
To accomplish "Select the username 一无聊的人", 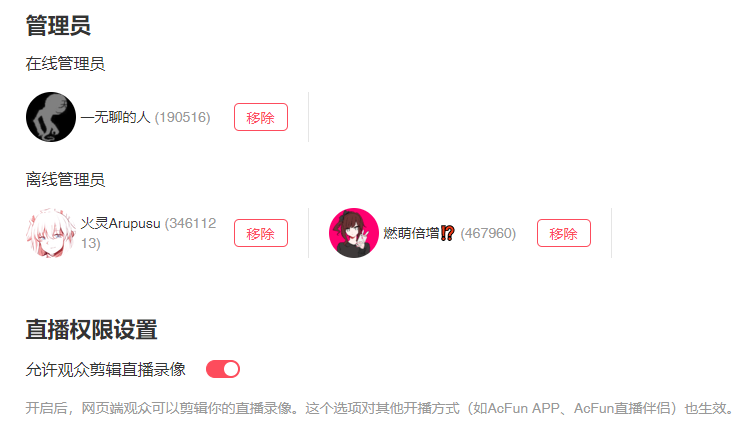I will (116, 117).
